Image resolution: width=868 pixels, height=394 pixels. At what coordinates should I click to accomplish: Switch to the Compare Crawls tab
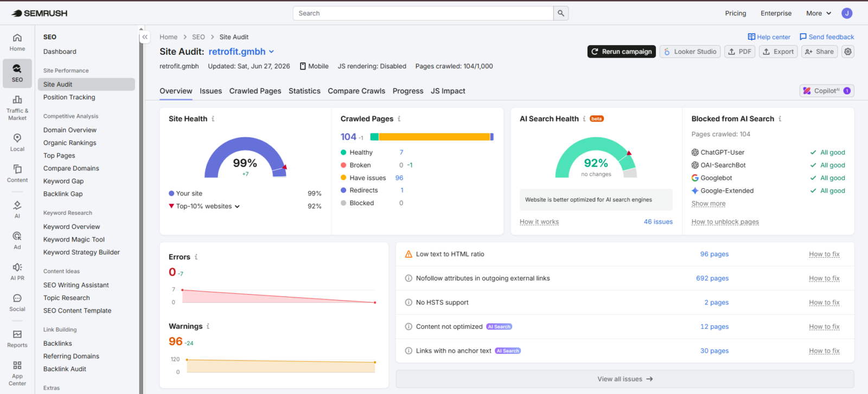click(356, 91)
